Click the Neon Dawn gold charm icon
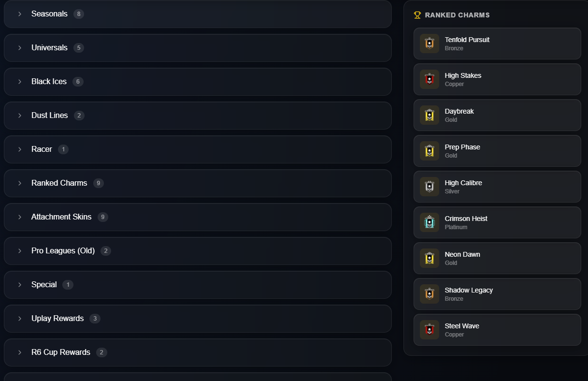 pyautogui.click(x=430, y=258)
